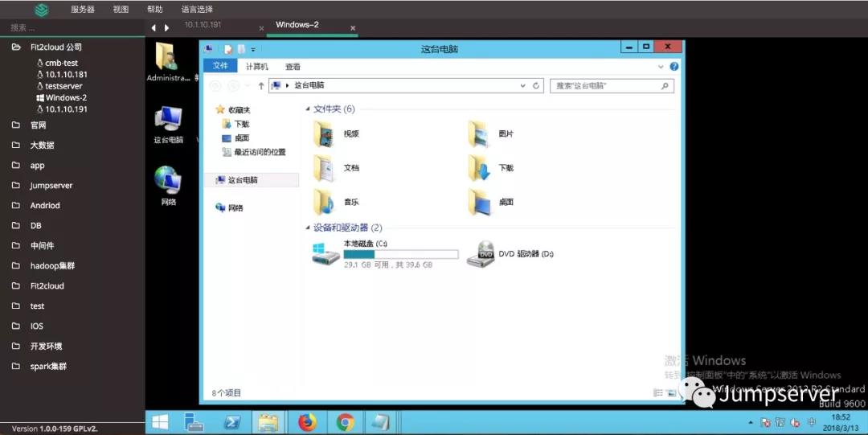Select the DVD 驱动器 (D:) drive
Viewport: 868px width, 435px height.
485,254
